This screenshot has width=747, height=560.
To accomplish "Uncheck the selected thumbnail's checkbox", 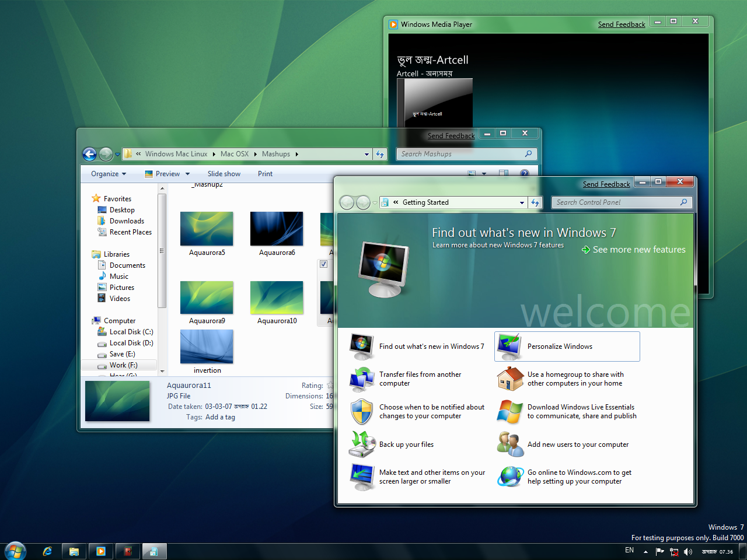I will coord(323,264).
